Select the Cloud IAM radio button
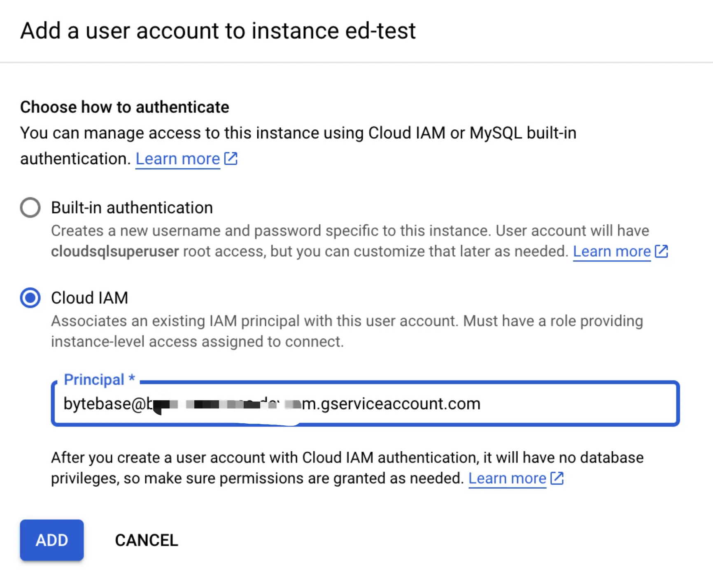Viewport: 713px width, 588px height. [30, 298]
